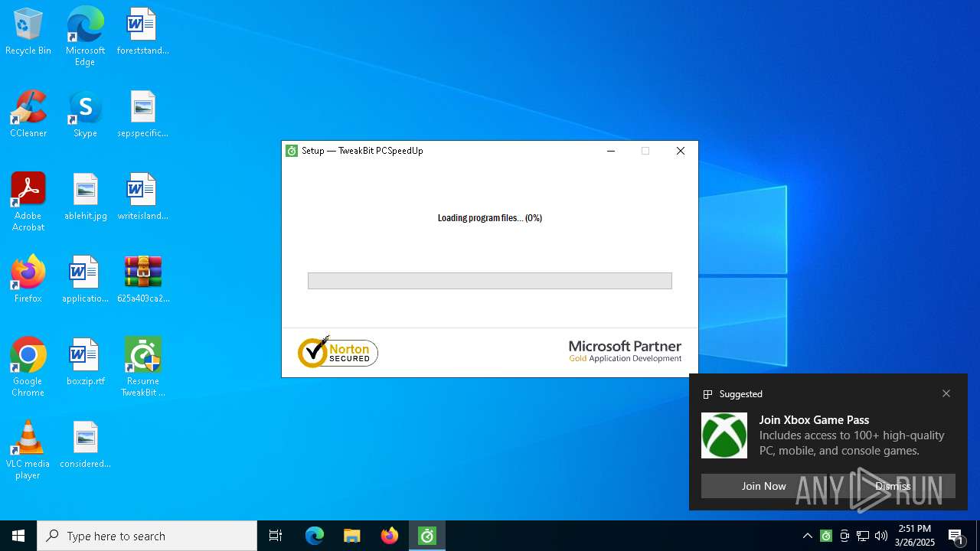Screen dimensions: 980x551
Task: Minimize the TweakBit PCSpeedUp setup window
Action: point(611,151)
